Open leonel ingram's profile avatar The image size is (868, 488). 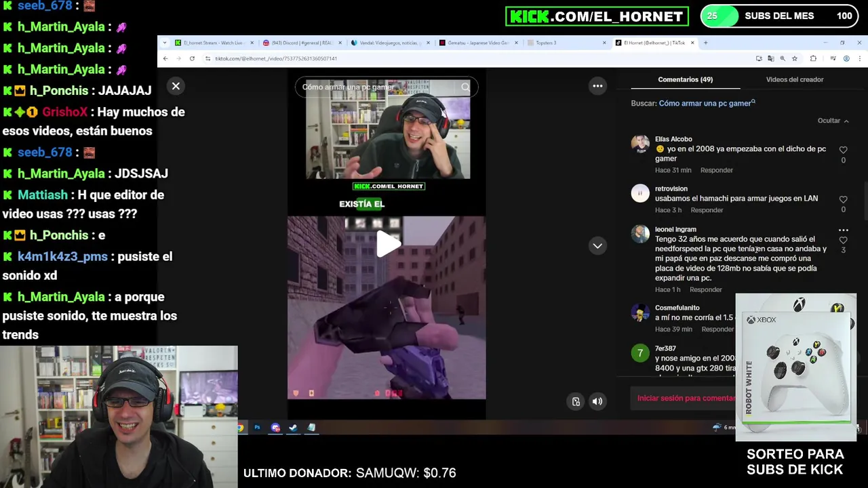[640, 234]
